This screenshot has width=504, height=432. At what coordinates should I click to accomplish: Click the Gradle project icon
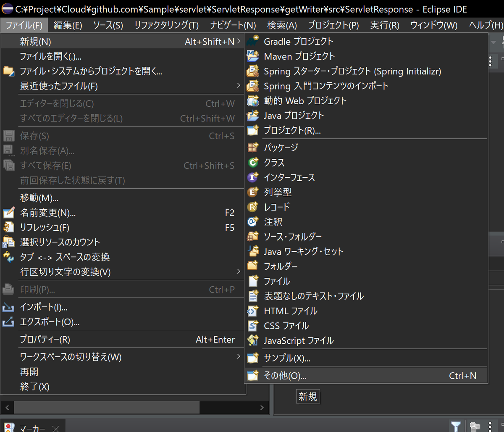[x=253, y=41]
